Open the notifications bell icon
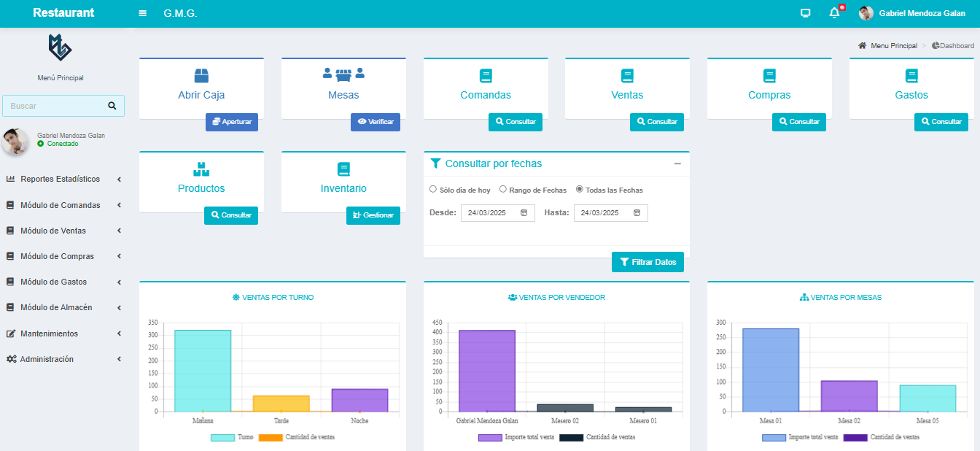Image resolution: width=980 pixels, height=451 pixels. point(834,13)
